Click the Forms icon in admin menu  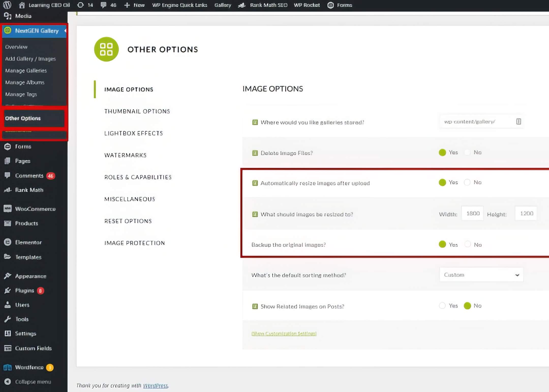8,146
